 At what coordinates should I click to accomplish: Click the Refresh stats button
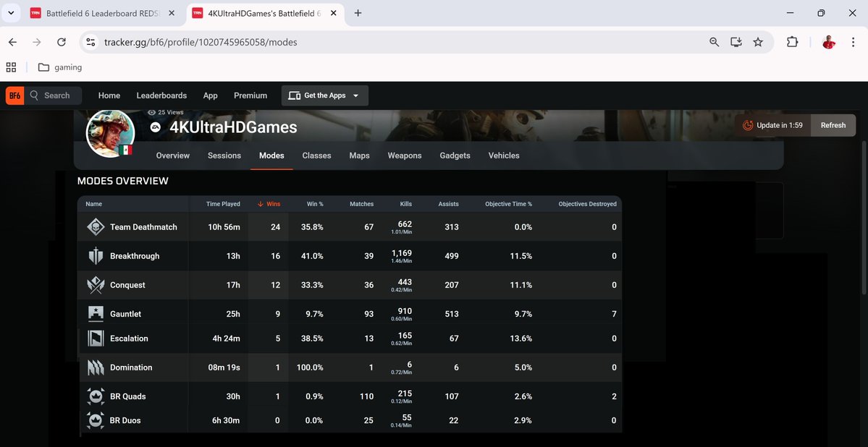[x=833, y=125]
